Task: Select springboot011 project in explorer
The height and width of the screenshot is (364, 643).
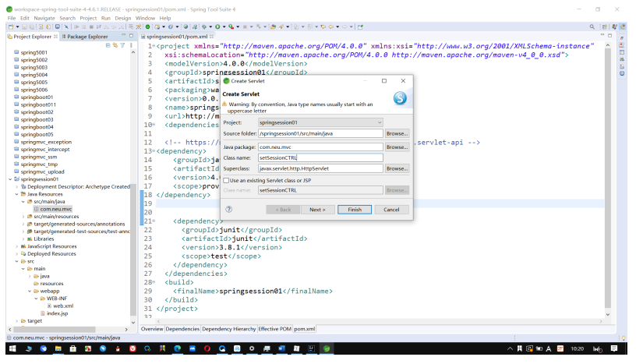Action: coord(38,104)
